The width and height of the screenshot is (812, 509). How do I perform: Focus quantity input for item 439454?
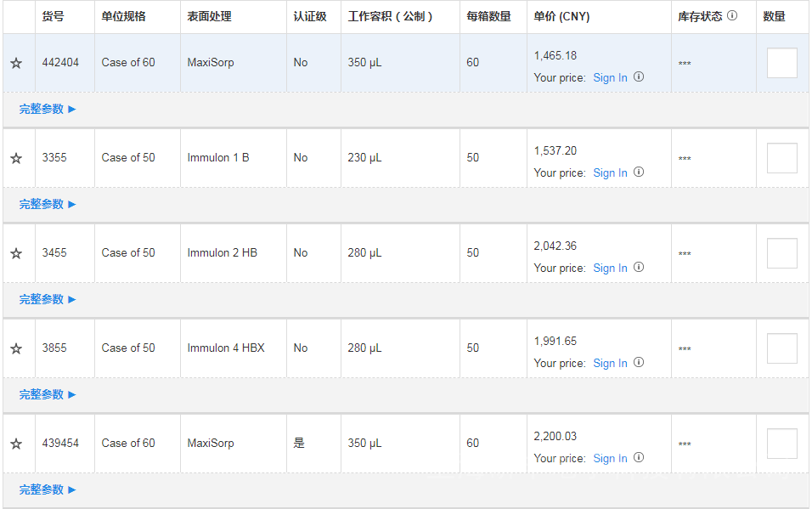781,444
